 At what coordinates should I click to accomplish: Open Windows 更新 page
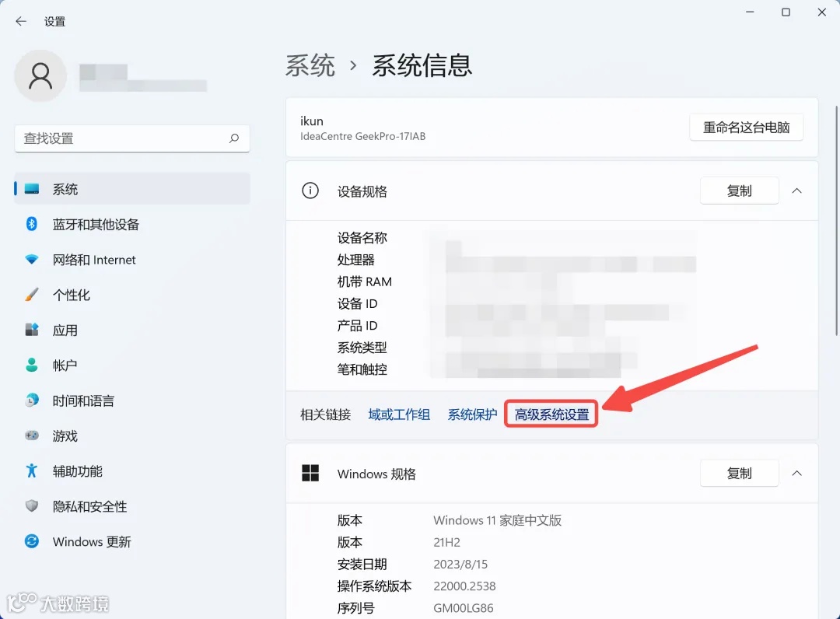pos(131,541)
